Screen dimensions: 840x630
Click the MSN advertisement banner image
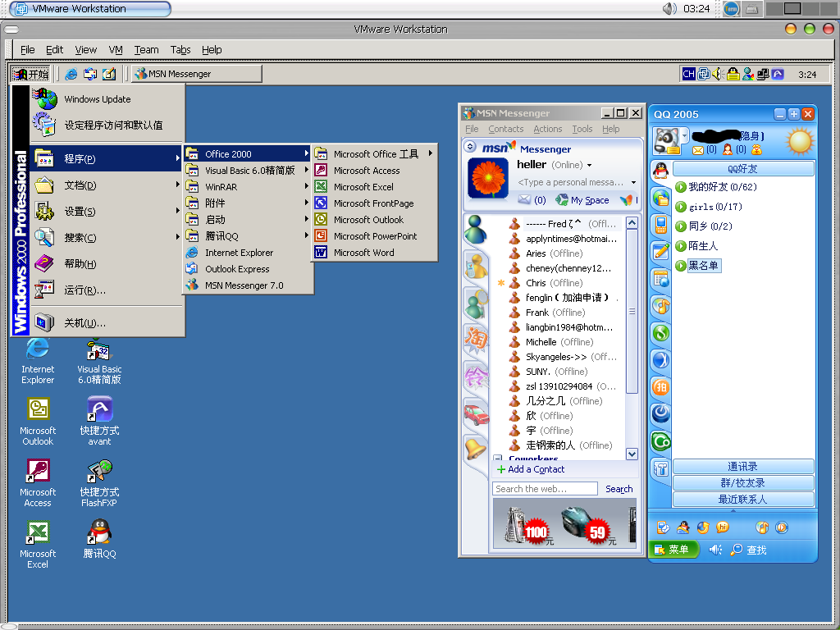(564, 523)
